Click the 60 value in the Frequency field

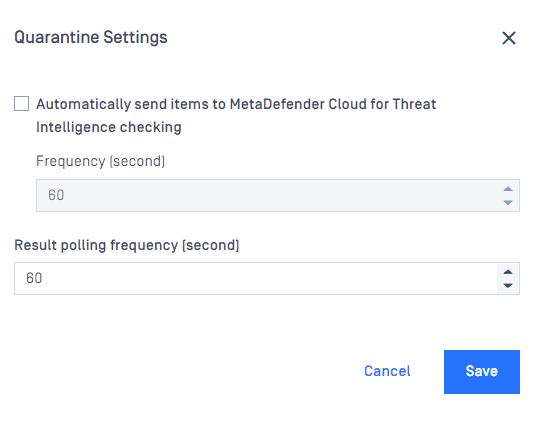[56, 195]
